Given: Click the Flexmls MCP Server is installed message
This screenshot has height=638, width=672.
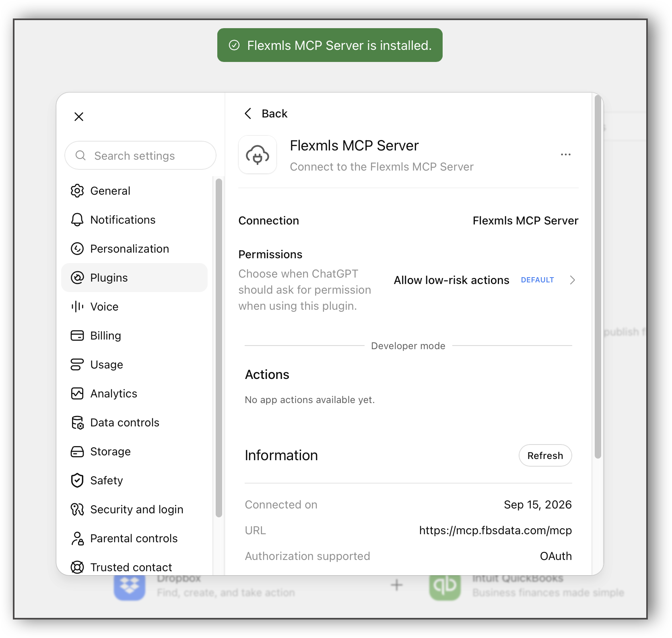Looking at the screenshot, I should coord(339,45).
